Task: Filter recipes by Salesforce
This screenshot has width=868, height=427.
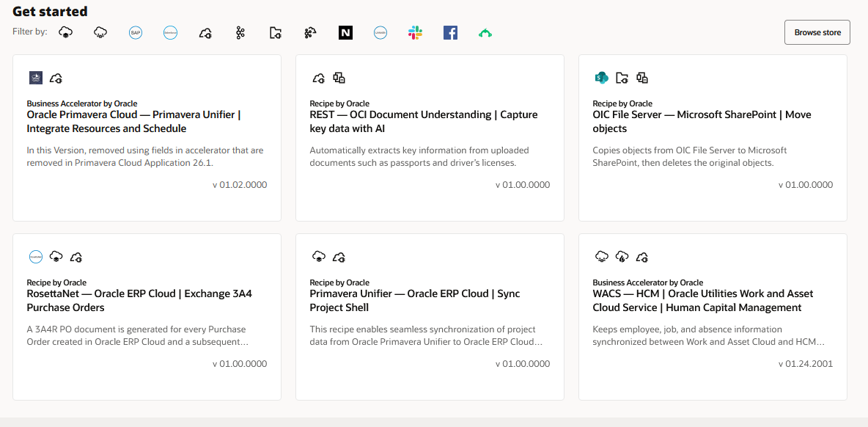Action: 170,33
